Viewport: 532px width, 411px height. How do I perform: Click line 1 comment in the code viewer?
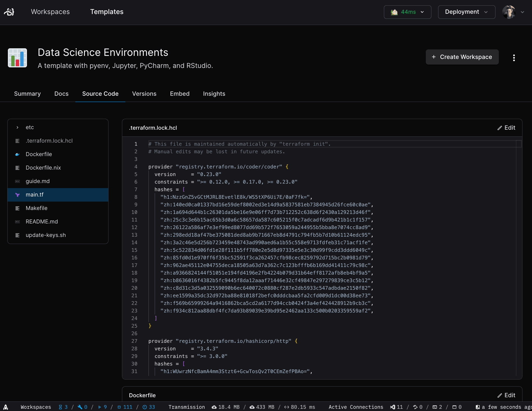pos(239,144)
